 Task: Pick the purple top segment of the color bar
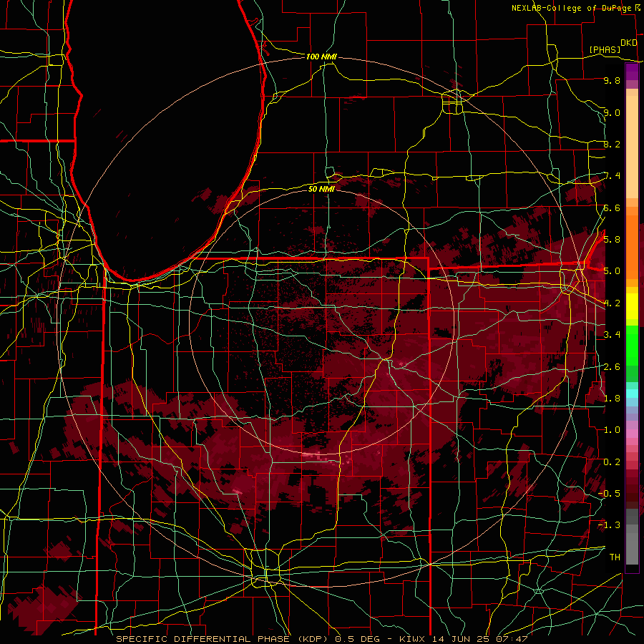coord(632,72)
